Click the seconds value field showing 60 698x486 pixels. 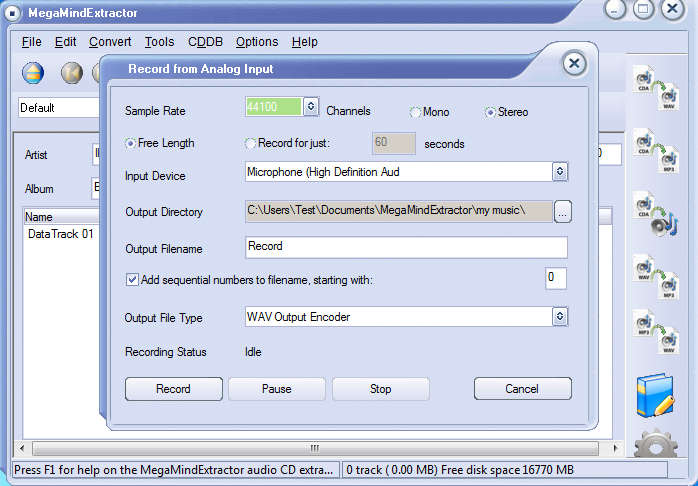click(x=394, y=143)
